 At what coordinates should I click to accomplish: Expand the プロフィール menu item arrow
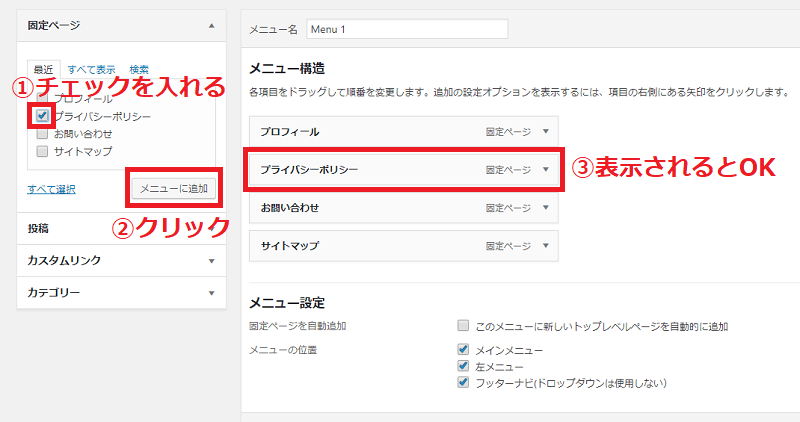click(x=545, y=132)
